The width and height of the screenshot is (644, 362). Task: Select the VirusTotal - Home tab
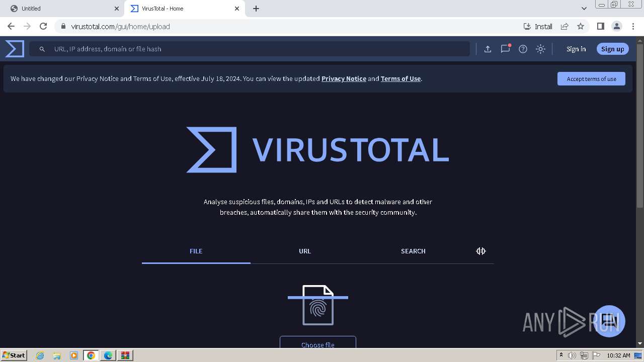[x=184, y=9]
